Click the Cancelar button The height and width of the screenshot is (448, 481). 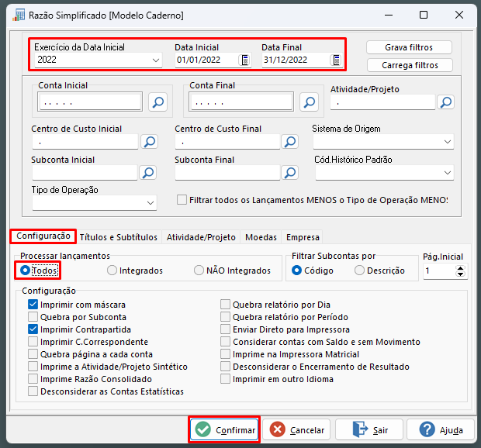(296, 429)
